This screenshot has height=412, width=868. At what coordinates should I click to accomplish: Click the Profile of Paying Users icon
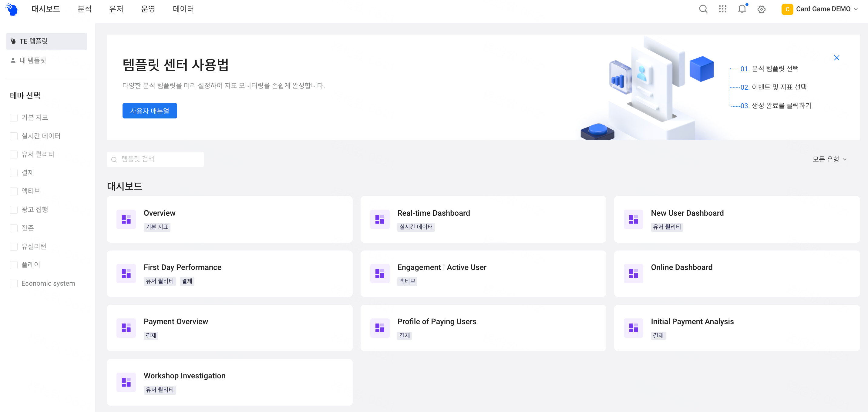tap(380, 328)
